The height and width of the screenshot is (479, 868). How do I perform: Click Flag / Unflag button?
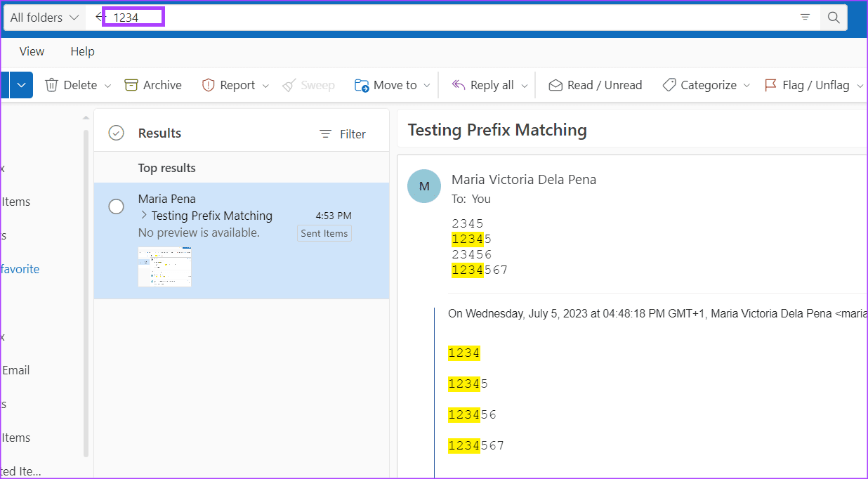tap(807, 85)
